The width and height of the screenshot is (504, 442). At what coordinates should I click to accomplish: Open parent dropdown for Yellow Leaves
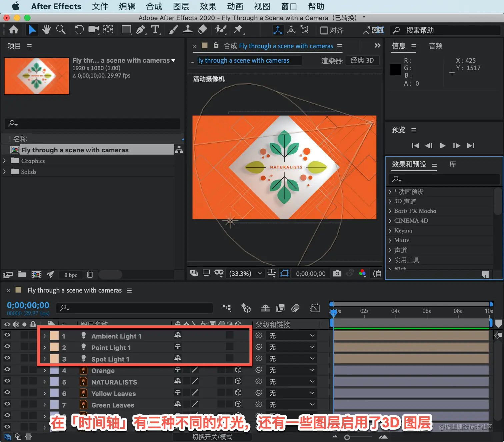click(292, 393)
